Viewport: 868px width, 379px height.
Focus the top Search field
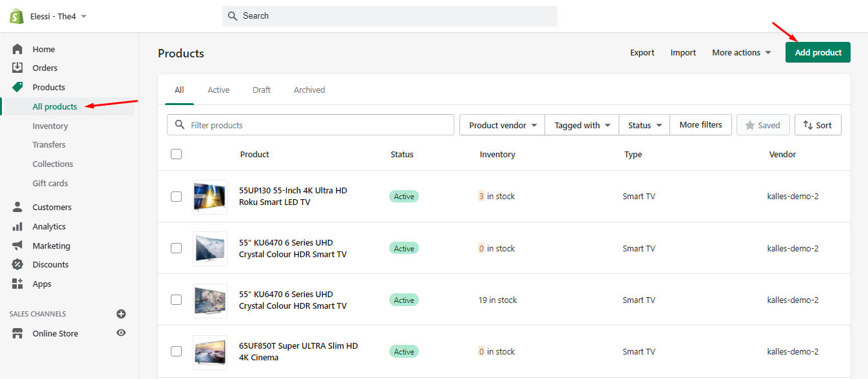pos(390,16)
